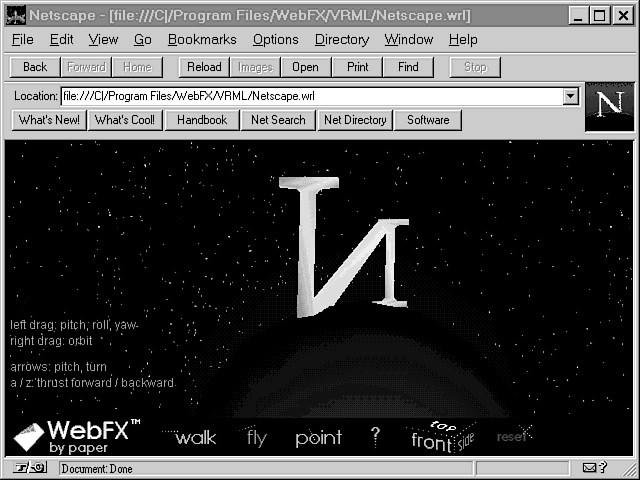Open the Directory menu
Viewport: 640px width, 480px height.
click(342, 40)
